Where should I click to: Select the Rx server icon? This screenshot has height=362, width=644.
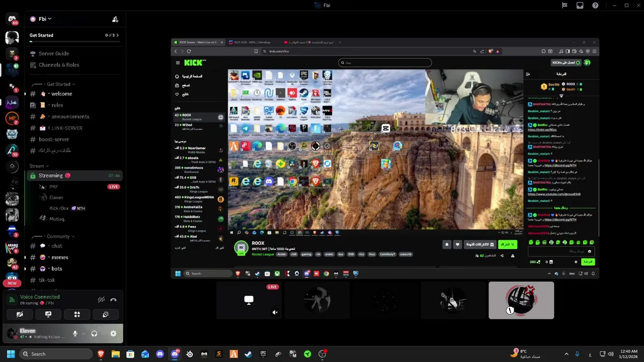click(12, 86)
